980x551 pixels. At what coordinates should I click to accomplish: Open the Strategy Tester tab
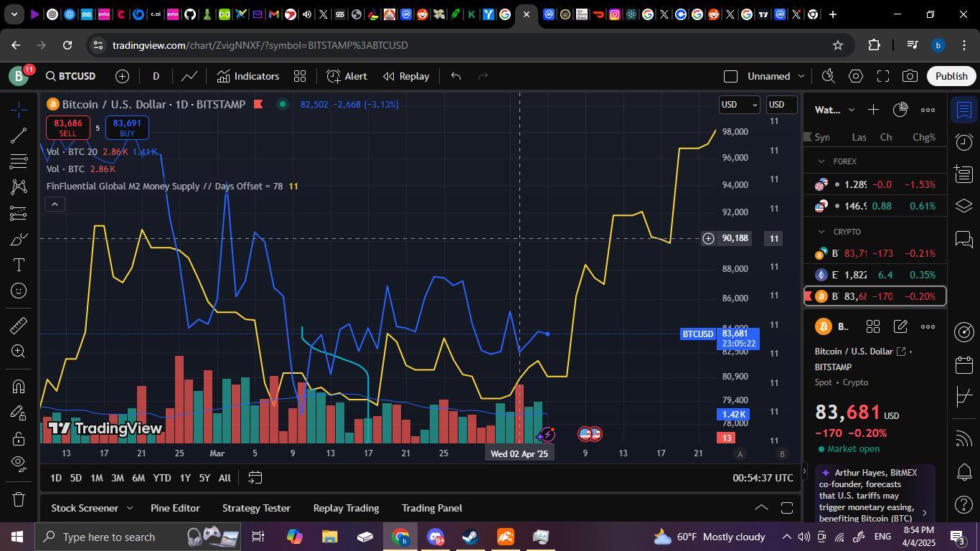(x=256, y=508)
